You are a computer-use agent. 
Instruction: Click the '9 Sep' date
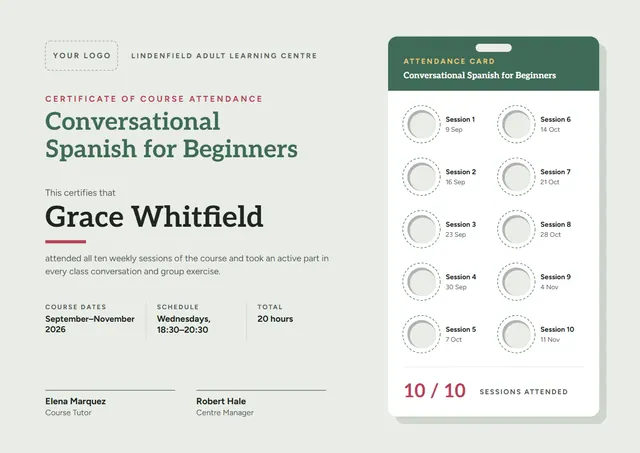tap(454, 129)
